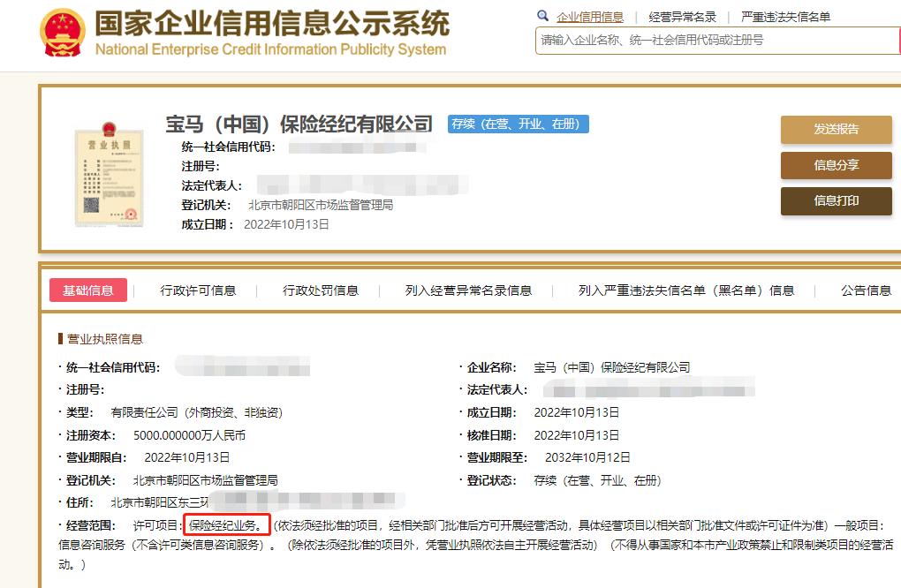The image size is (901, 588).
Task: Open the 严重违法失信名单 link
Action: [785, 15]
